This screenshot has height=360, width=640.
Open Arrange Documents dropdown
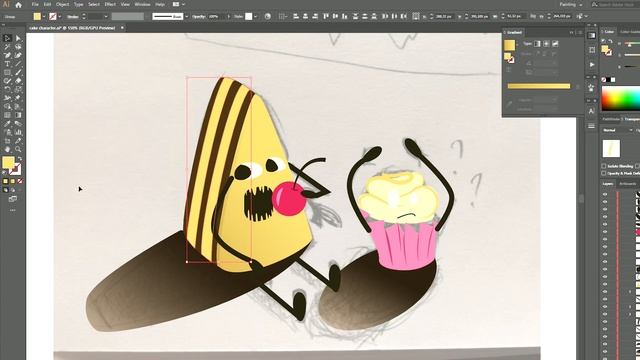(x=178, y=4)
